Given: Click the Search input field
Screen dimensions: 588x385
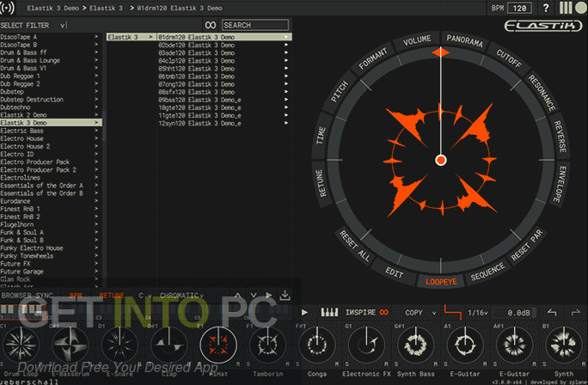Looking at the screenshot, I should tap(255, 25).
